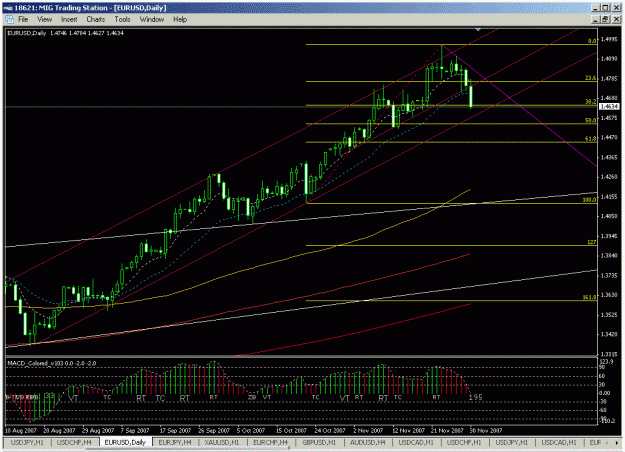Switch to the USDCHF,H1 chart tab
The image size is (625, 452).
pos(464,442)
